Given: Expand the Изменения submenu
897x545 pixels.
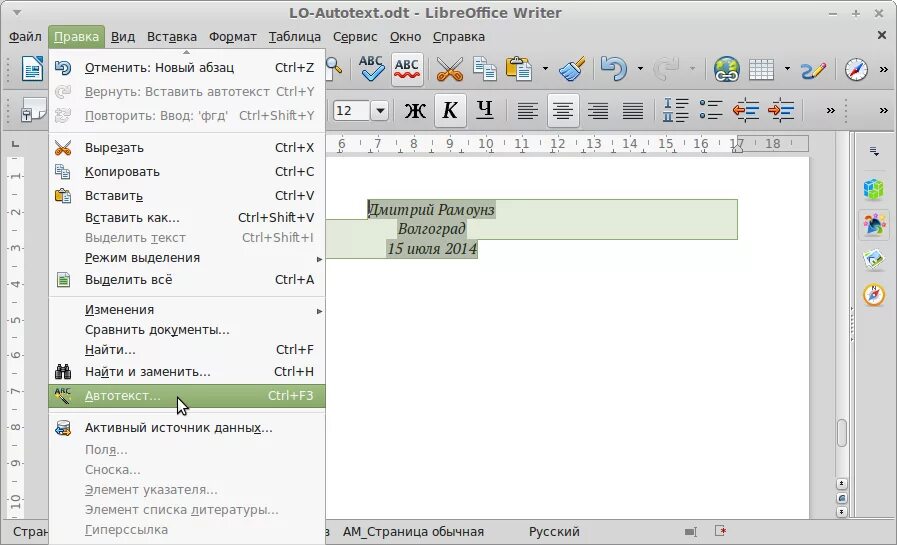Looking at the screenshot, I should [187, 309].
